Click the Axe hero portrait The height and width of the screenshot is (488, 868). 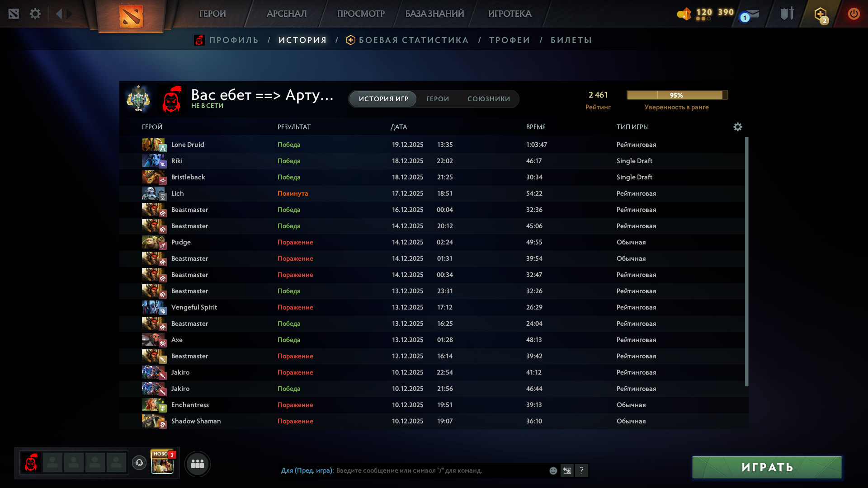153,340
